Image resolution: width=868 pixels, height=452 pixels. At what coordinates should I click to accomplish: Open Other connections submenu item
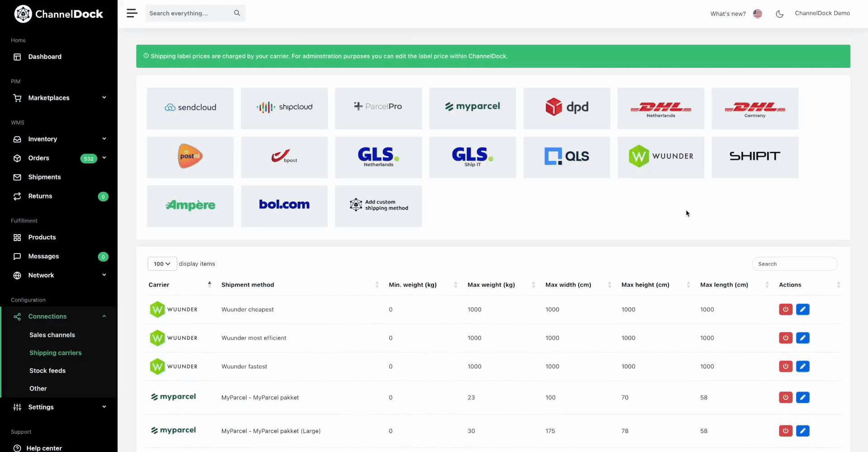38,389
